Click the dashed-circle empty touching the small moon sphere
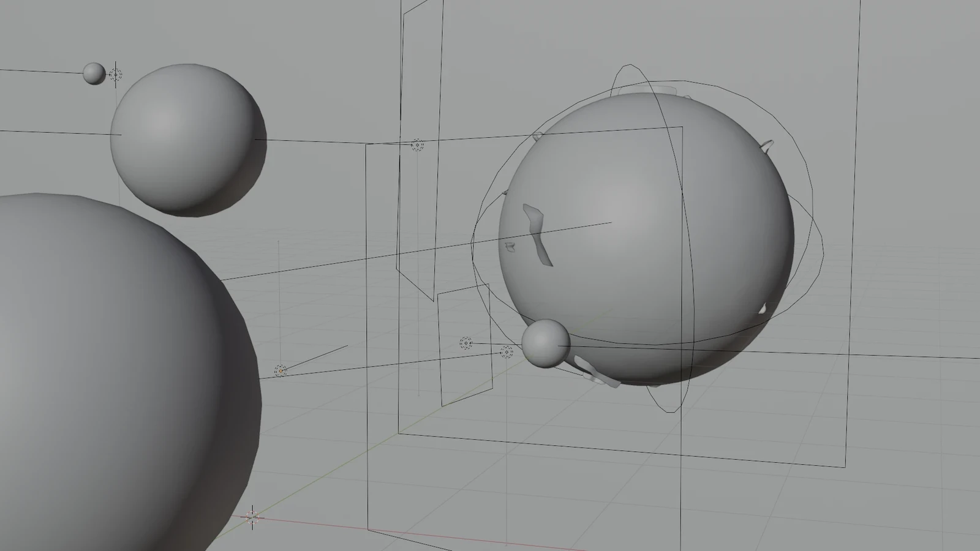This screenshot has height=551, width=980. pyautogui.click(x=507, y=352)
